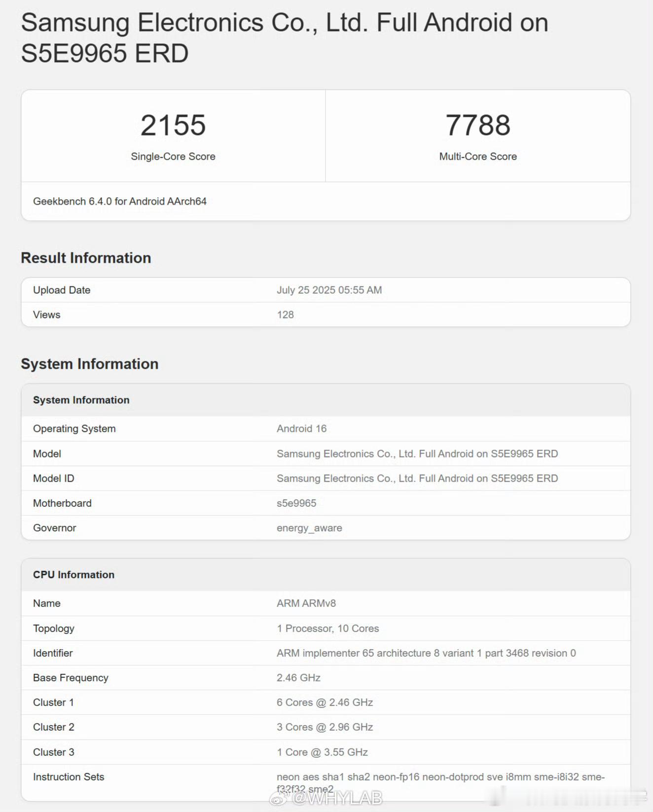The height and width of the screenshot is (812, 653).
Task: Click the 'Result Information' heading
Action: tap(86, 258)
